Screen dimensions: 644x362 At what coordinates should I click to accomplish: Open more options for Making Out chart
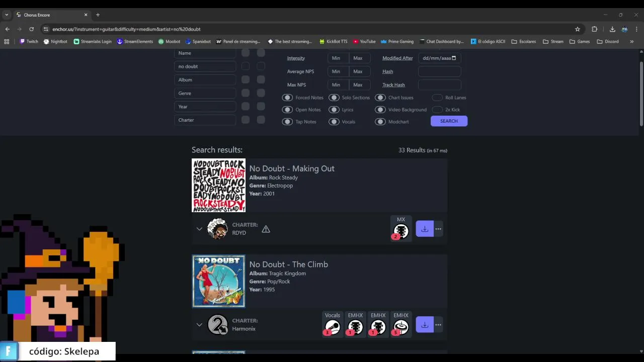438,229
